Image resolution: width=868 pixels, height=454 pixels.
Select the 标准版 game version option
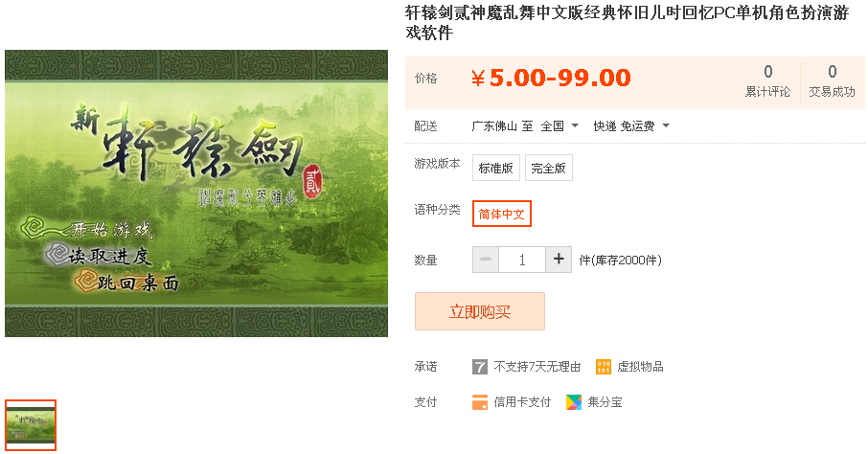tap(496, 168)
